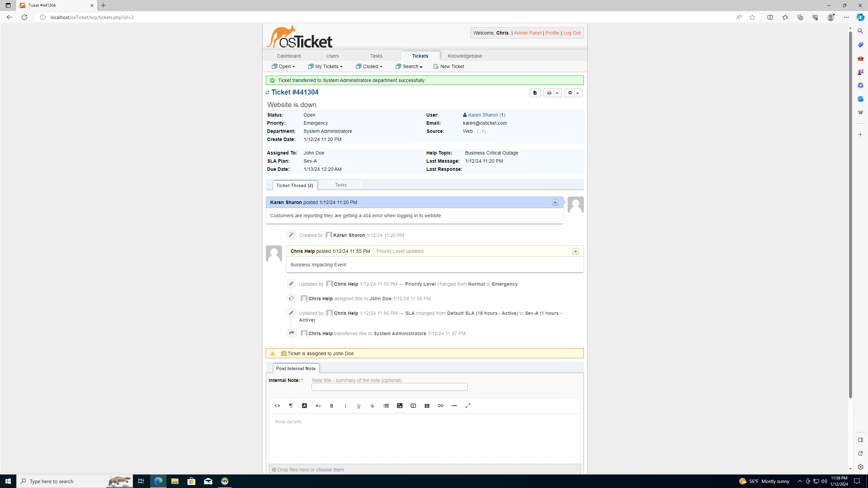This screenshot has width=868, height=488.
Task: Insert an image using the editor image icon
Action: (400, 406)
